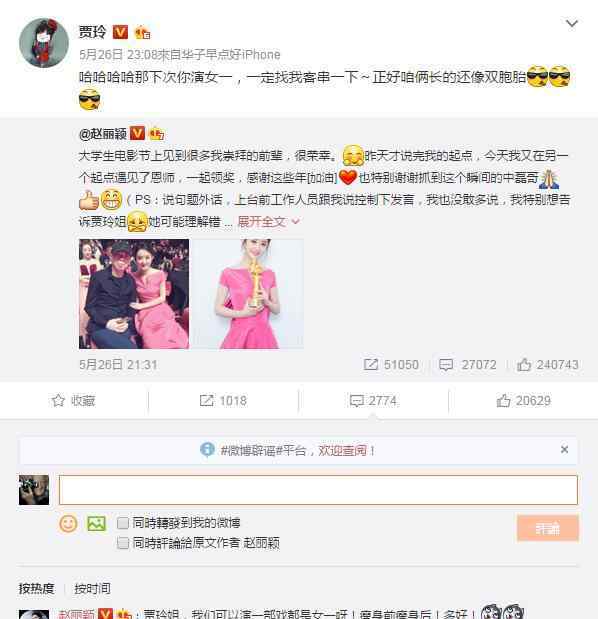This screenshot has height=619, width=598.
Task: Click the orange 评论 submit button
Action: click(548, 528)
